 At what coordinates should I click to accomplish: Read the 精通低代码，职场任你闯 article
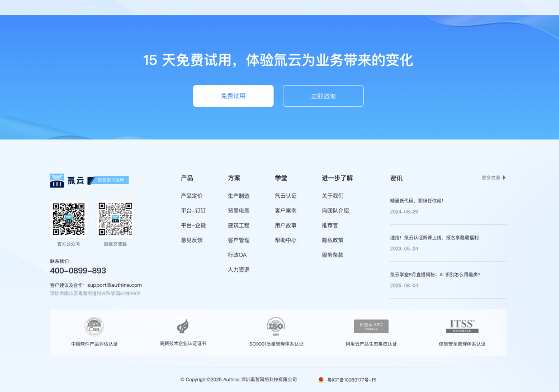coord(416,201)
